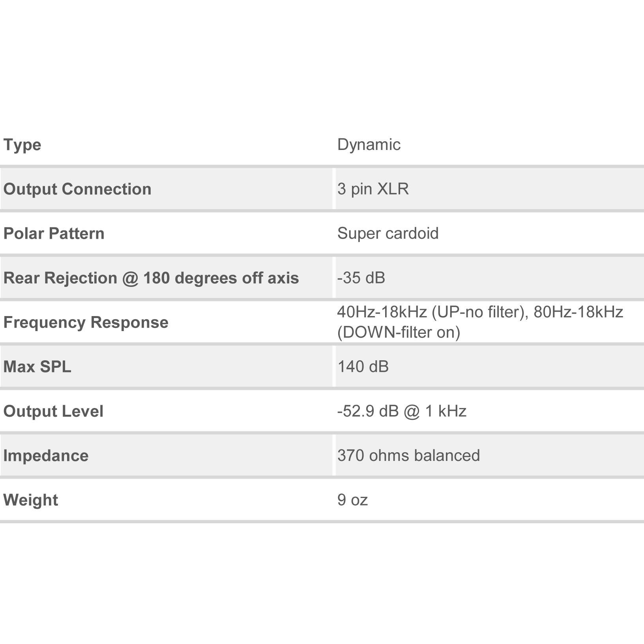Click the Impedance label

[x=46, y=456]
